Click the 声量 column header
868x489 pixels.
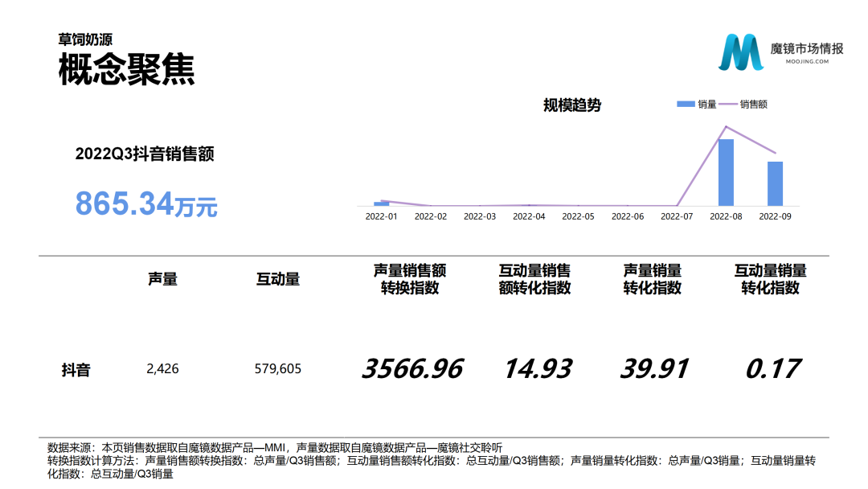(x=162, y=278)
